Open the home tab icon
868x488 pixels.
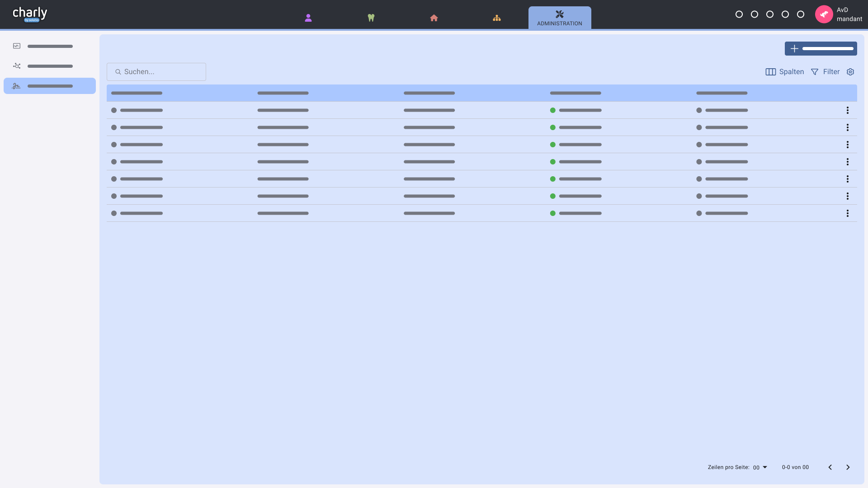click(x=434, y=18)
